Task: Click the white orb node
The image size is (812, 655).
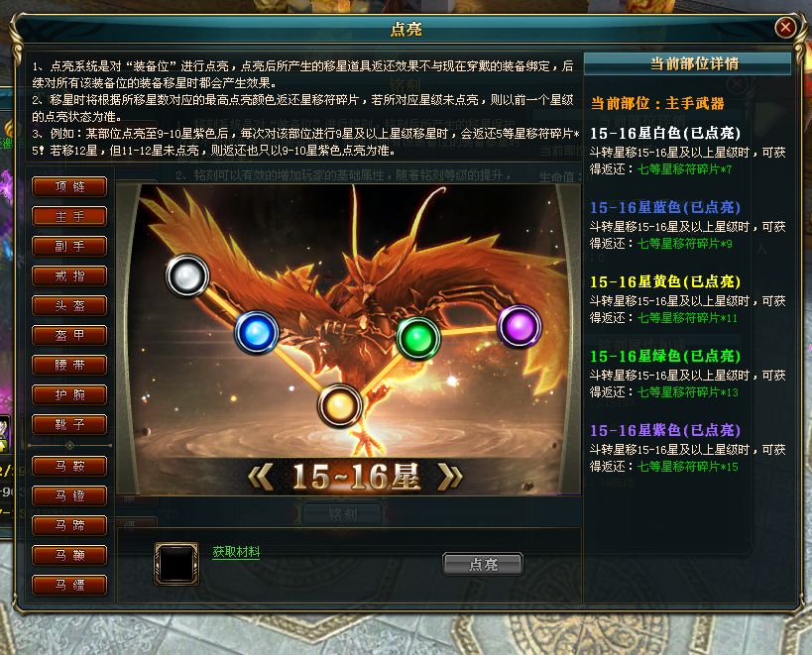Action: coord(187,275)
